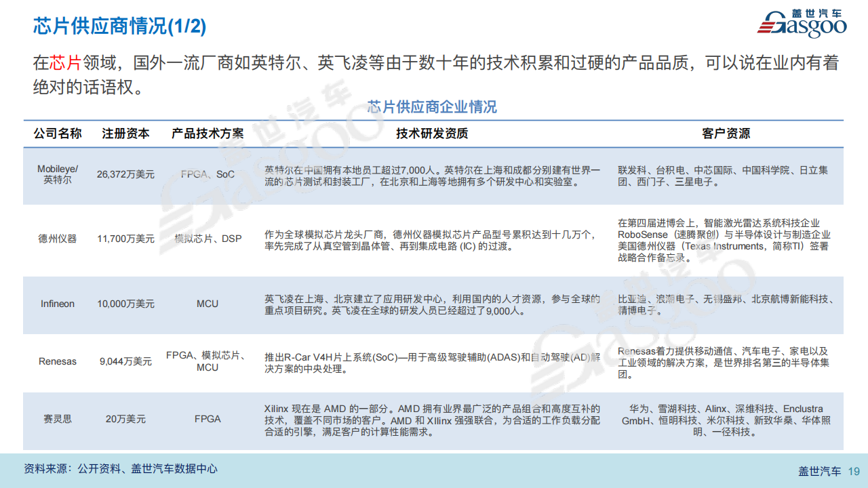Image resolution: width=868 pixels, height=488 pixels.
Task: Select Infineon R&D text mentioning 9,000人
Action: click(x=432, y=305)
